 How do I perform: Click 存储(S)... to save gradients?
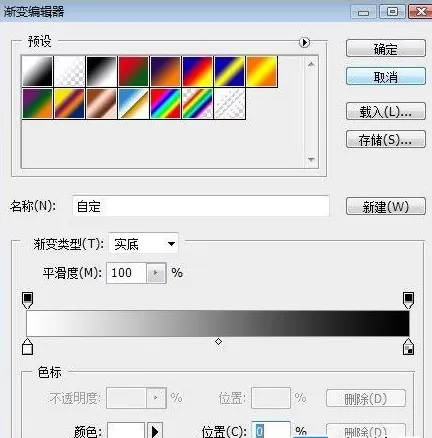tap(386, 139)
